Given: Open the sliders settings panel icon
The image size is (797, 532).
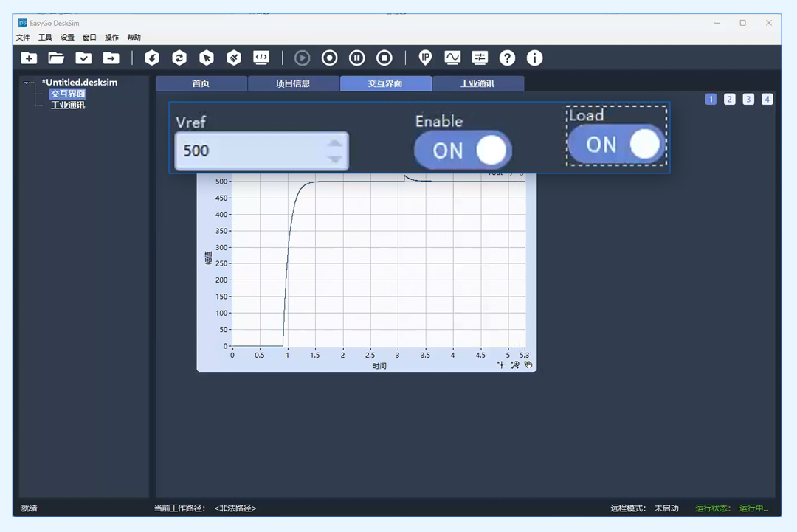Looking at the screenshot, I should pos(480,58).
